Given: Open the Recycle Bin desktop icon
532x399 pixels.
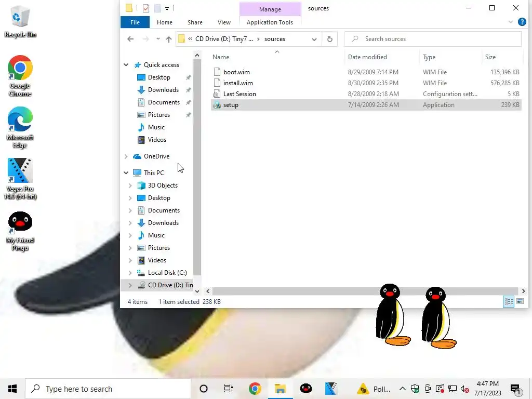Looking at the screenshot, I should [20, 21].
